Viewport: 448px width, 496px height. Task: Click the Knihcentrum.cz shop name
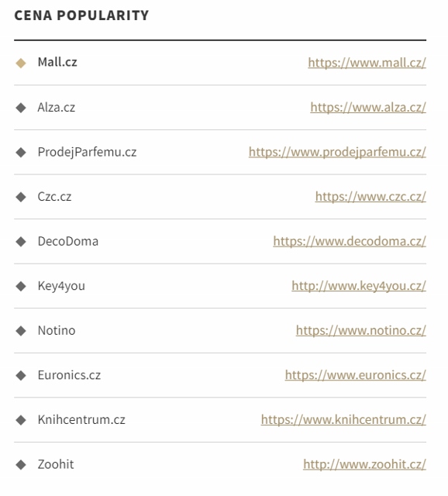click(81, 420)
